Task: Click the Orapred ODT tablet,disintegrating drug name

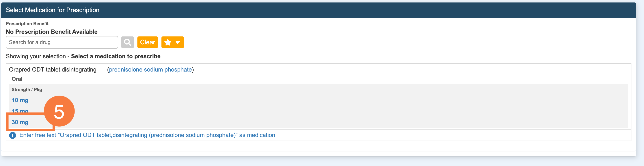Action: (53, 70)
